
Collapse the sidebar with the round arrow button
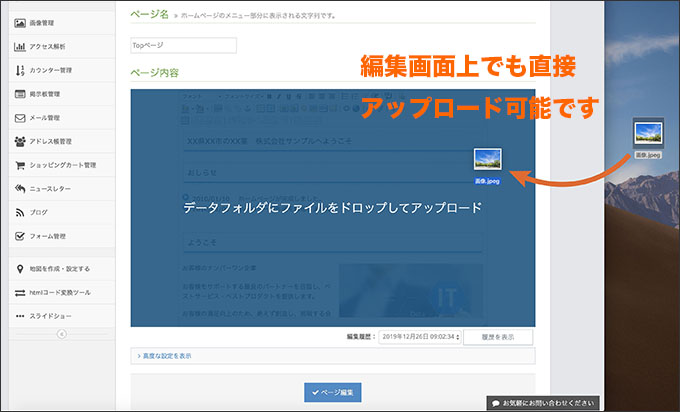pyautogui.click(x=62, y=334)
